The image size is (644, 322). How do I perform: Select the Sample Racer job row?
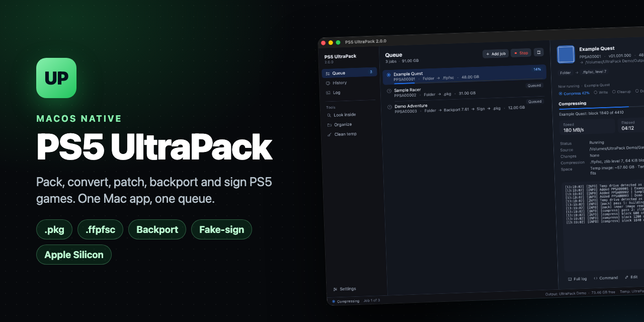(465, 92)
